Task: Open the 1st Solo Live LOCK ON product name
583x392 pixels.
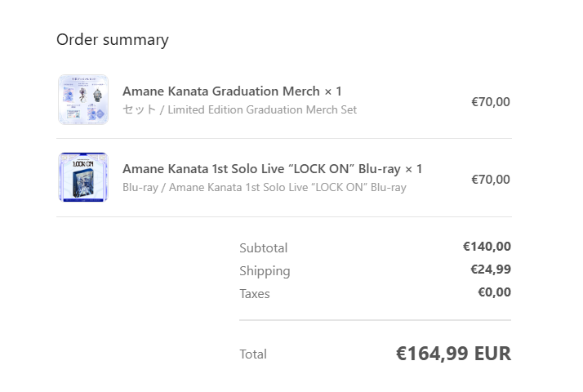Action: (x=261, y=169)
